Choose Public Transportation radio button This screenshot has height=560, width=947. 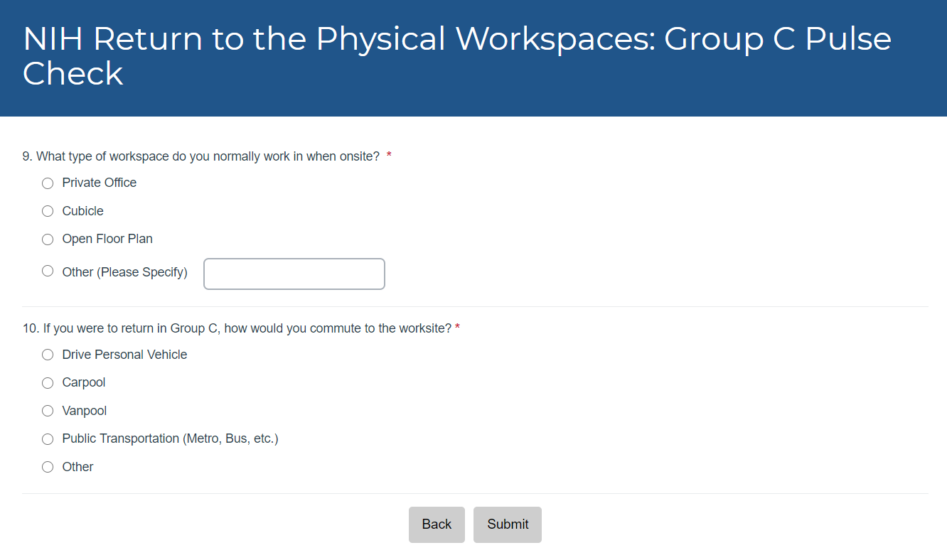click(48, 439)
